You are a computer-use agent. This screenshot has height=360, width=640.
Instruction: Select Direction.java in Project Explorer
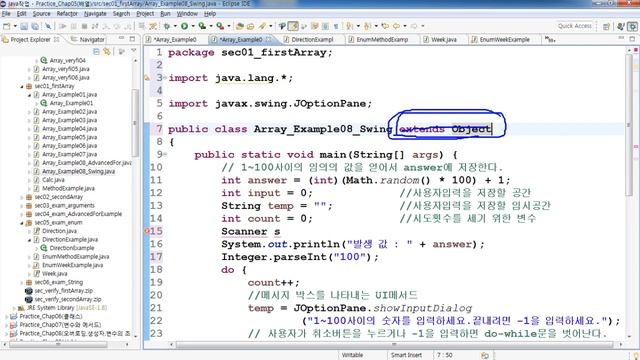point(59,231)
